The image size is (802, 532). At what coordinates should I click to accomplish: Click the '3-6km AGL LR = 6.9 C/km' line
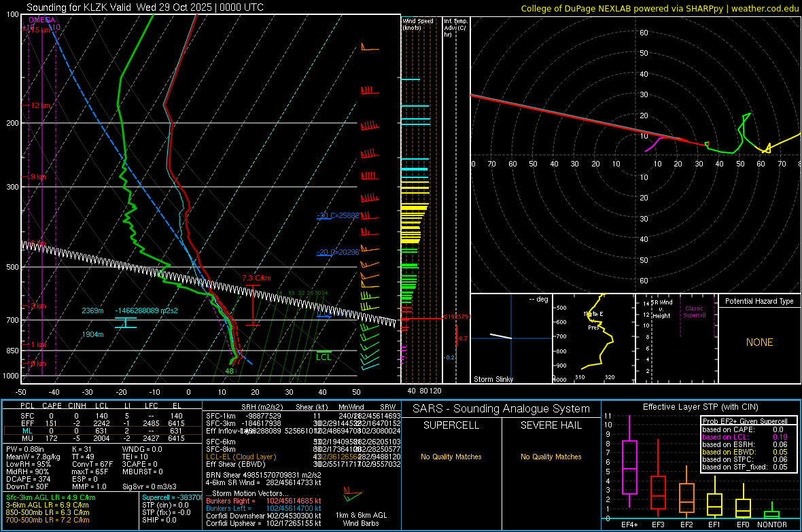(x=47, y=505)
